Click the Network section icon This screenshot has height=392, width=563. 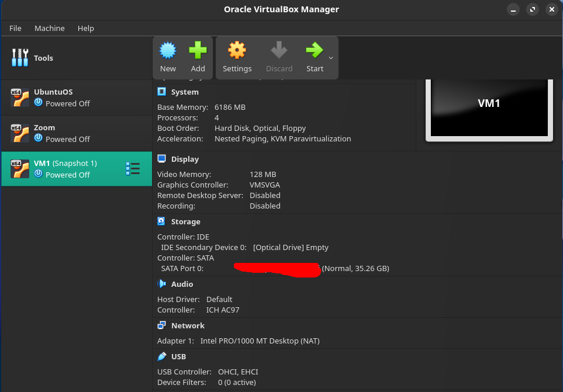[161, 325]
